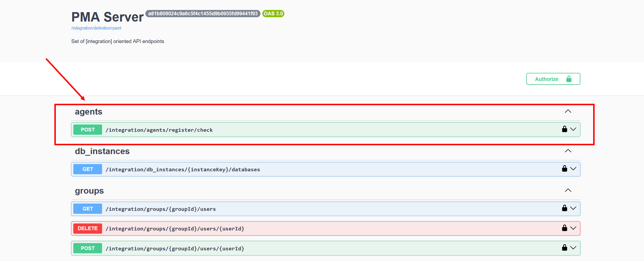This screenshot has height=261, width=644.
Task: Click the green POST badge for agents endpoint
Action: pyautogui.click(x=88, y=129)
